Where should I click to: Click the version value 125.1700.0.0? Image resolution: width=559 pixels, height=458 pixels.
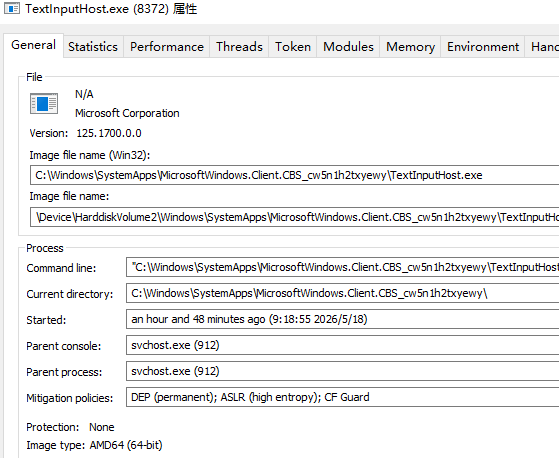pos(109,133)
